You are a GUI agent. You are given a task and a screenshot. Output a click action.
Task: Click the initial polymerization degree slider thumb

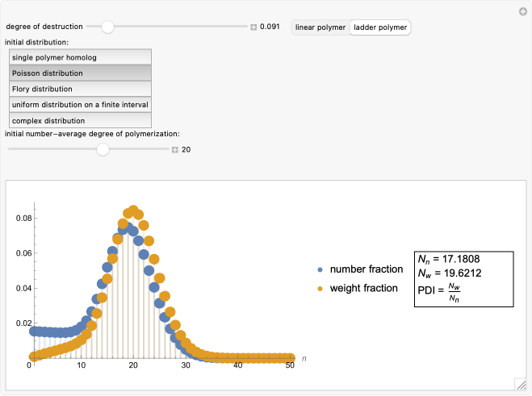(x=103, y=149)
